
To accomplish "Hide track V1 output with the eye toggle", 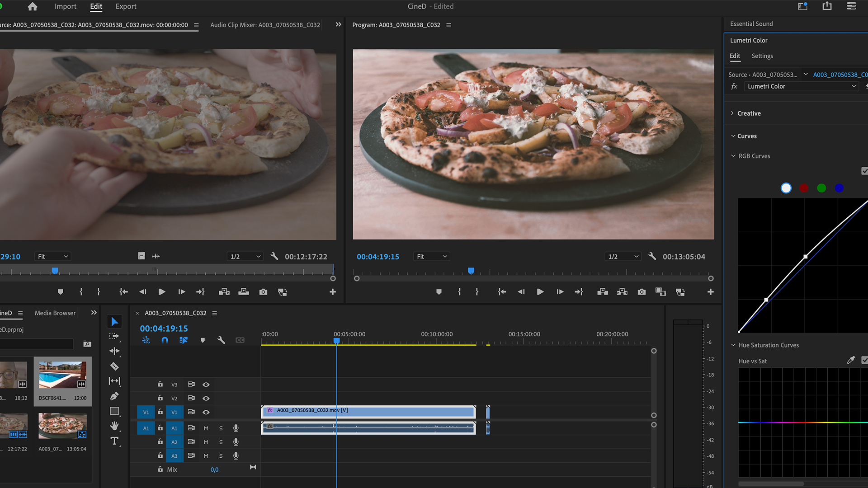I will pos(206,412).
